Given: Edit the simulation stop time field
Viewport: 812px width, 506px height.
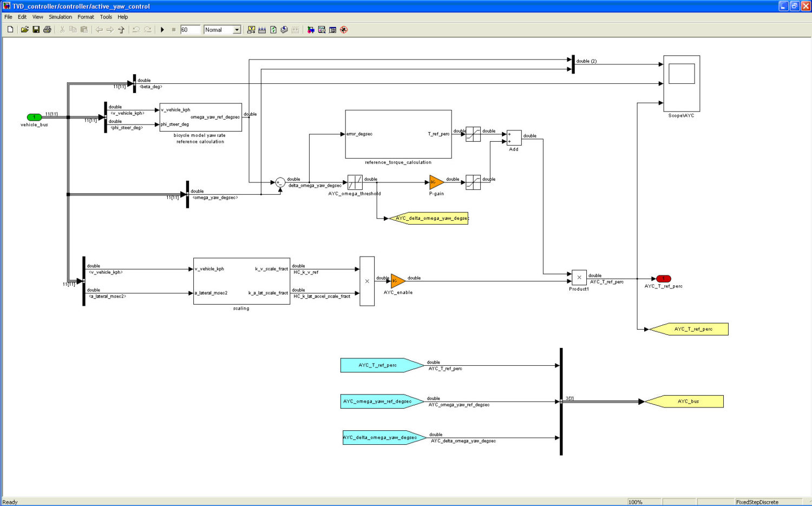Looking at the screenshot, I should [190, 30].
